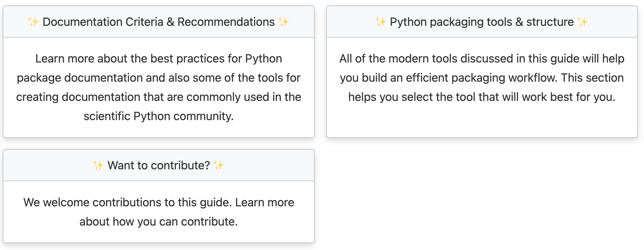Select text 'Learn more about the best practices for Python'
The height and width of the screenshot is (250, 644).
click(x=159, y=58)
